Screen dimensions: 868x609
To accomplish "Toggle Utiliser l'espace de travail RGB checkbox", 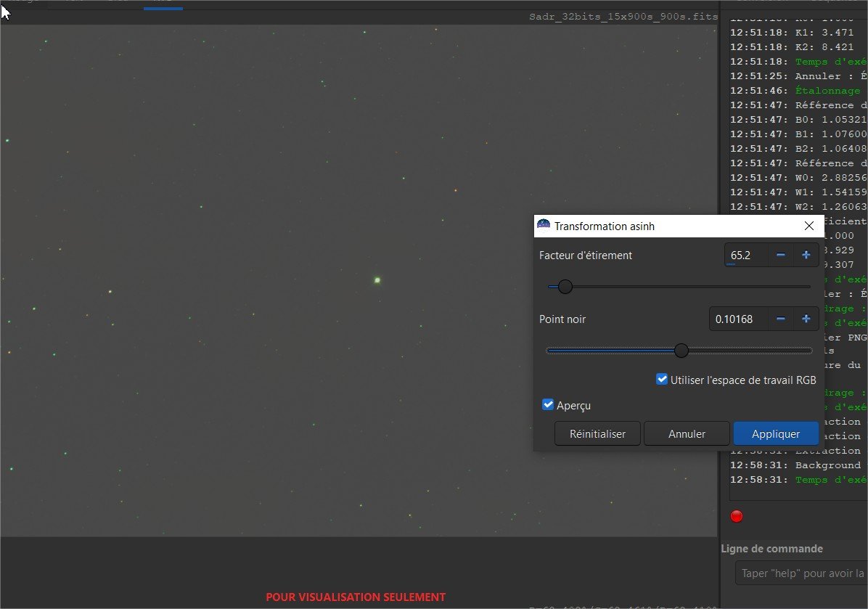I will pyautogui.click(x=661, y=379).
